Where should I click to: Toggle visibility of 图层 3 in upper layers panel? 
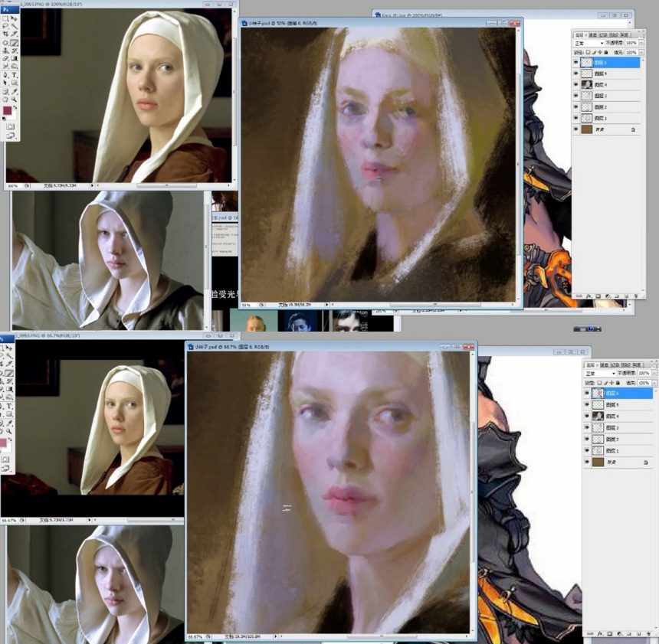coord(575,96)
